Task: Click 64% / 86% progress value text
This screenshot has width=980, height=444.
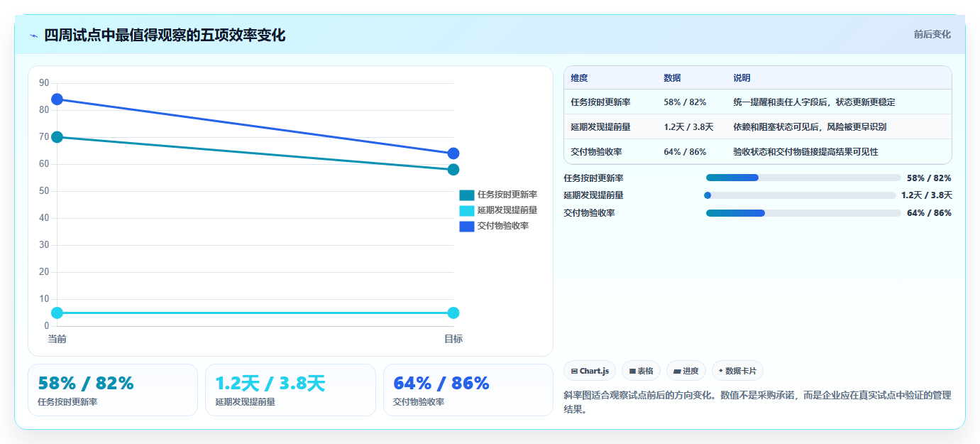Action: tap(929, 213)
